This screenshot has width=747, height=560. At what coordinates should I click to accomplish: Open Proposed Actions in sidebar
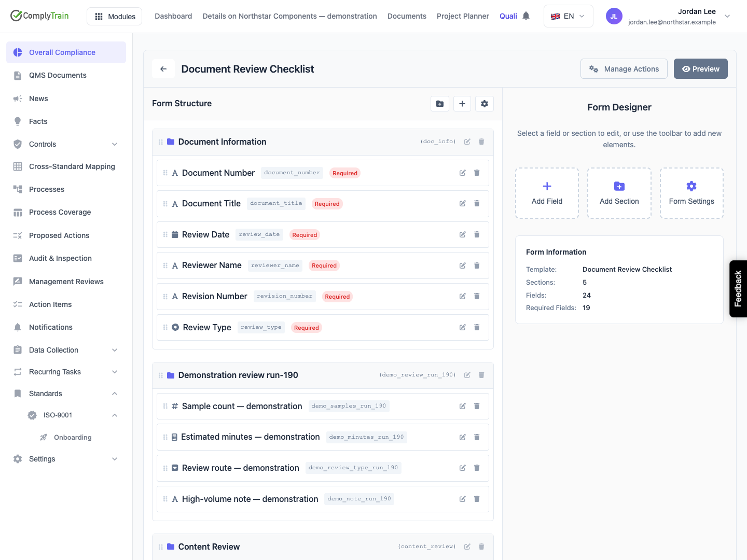click(66, 235)
